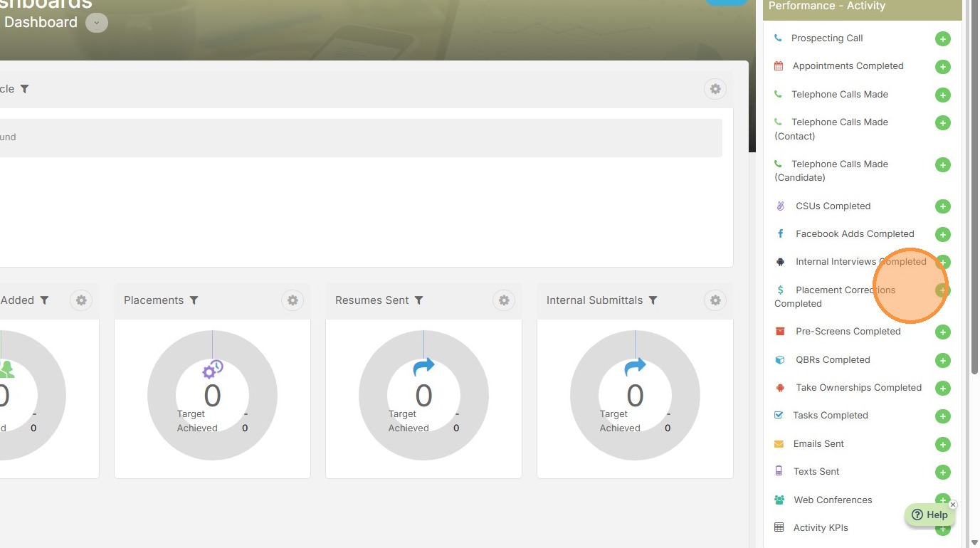Add the Appointments Completed widget
This screenshot has height=548, width=980.
pos(942,67)
